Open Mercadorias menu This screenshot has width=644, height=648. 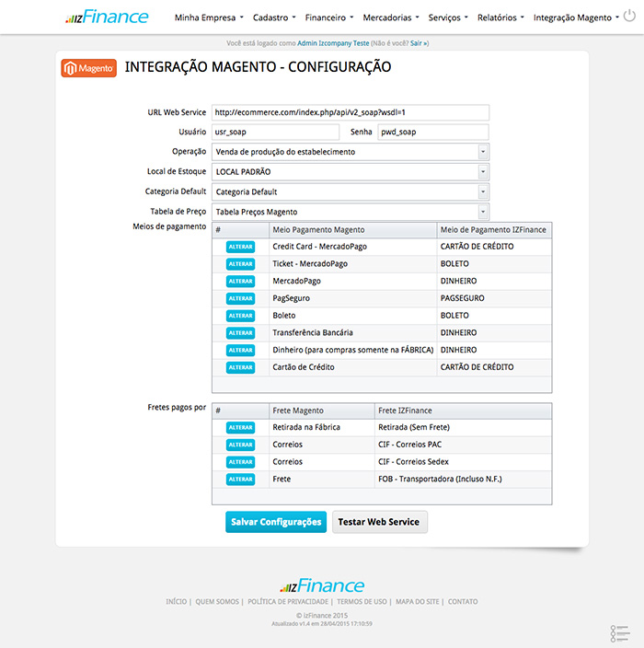point(390,17)
